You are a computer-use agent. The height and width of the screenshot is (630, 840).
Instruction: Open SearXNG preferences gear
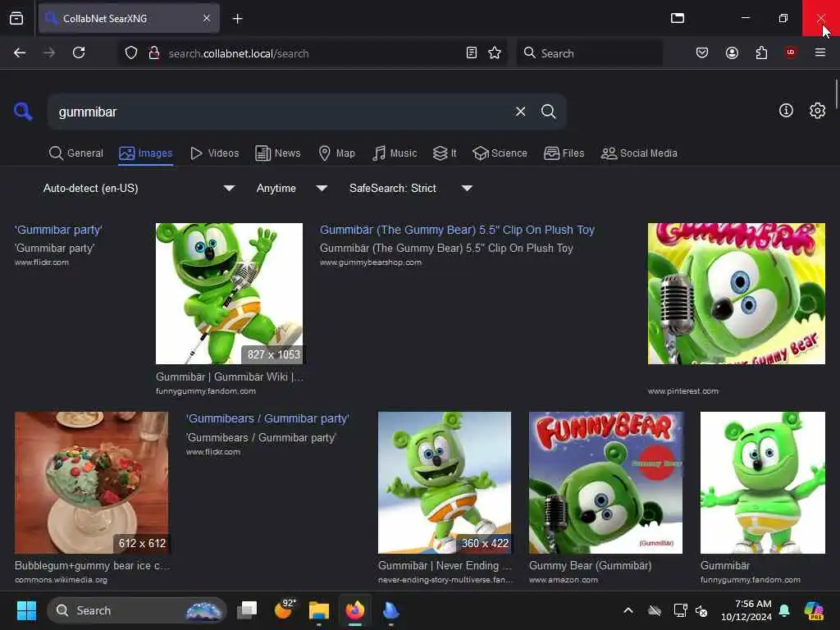(817, 111)
